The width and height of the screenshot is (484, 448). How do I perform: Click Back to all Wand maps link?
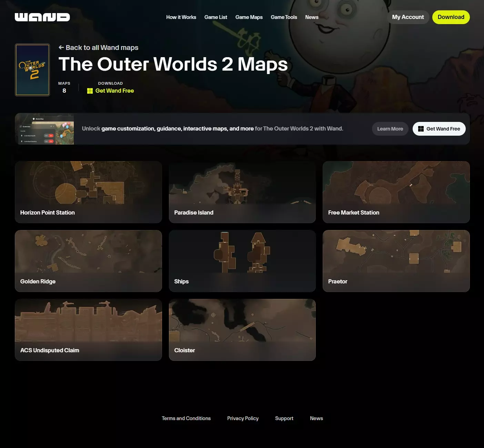point(99,48)
